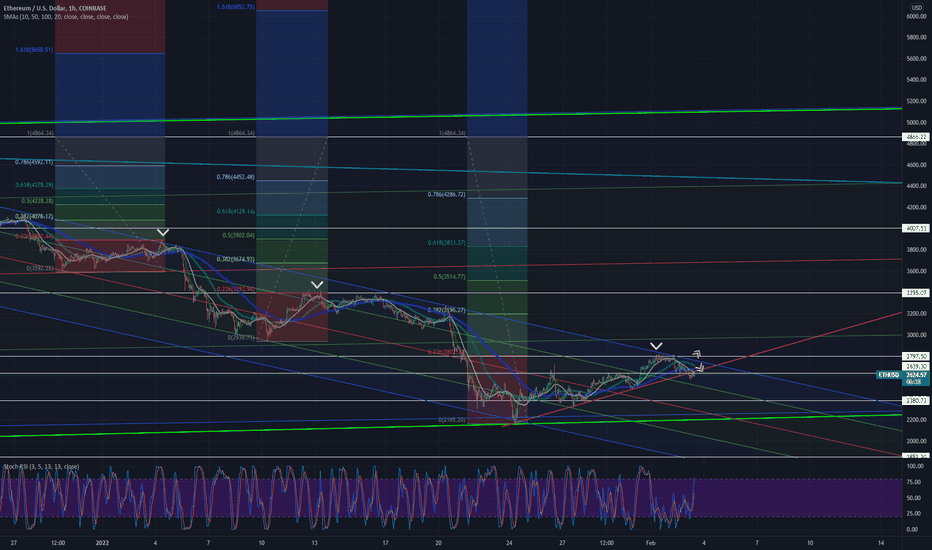Select the V marker above the January 13 peak
Image resolution: width=932 pixels, height=550 pixels.
[317, 285]
